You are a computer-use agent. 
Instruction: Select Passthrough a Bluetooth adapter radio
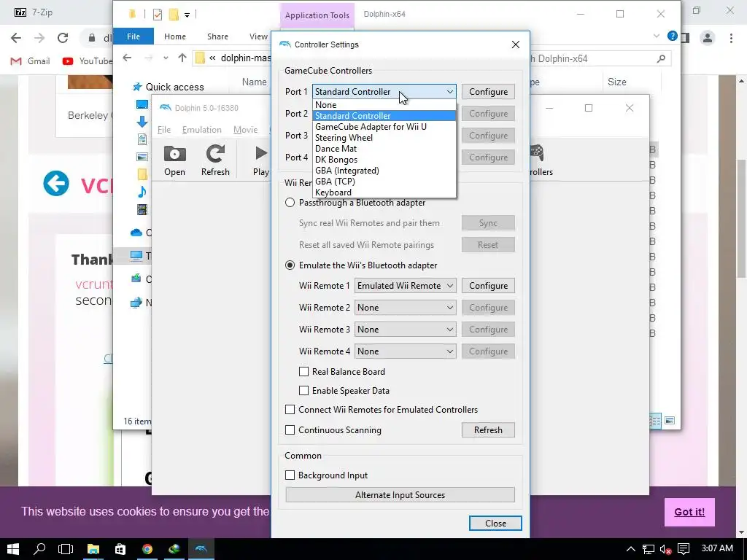pyautogui.click(x=290, y=203)
